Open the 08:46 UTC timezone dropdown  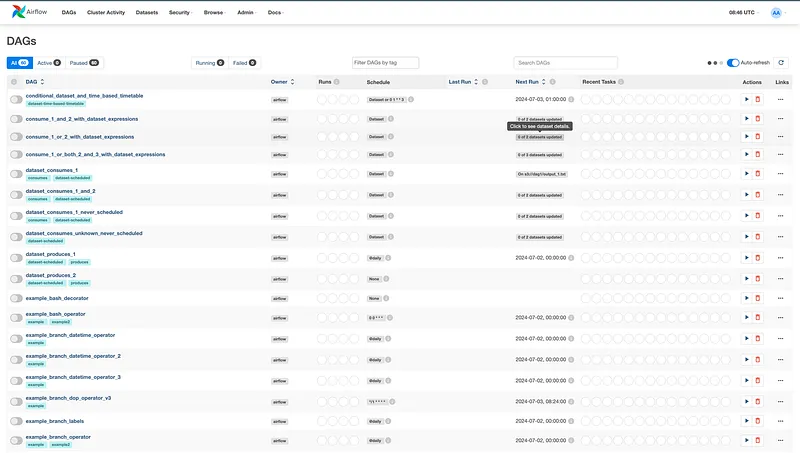click(x=743, y=12)
